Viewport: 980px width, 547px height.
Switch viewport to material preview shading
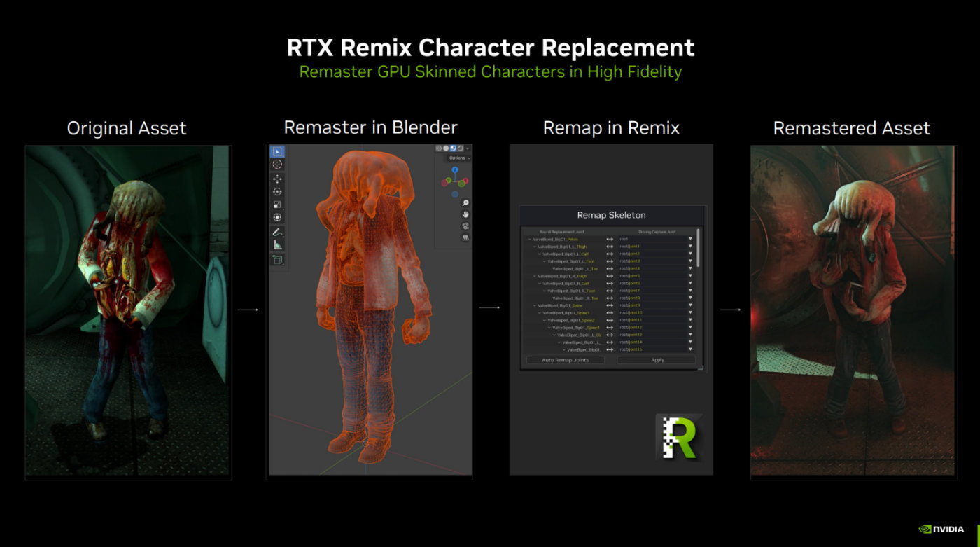(x=453, y=148)
